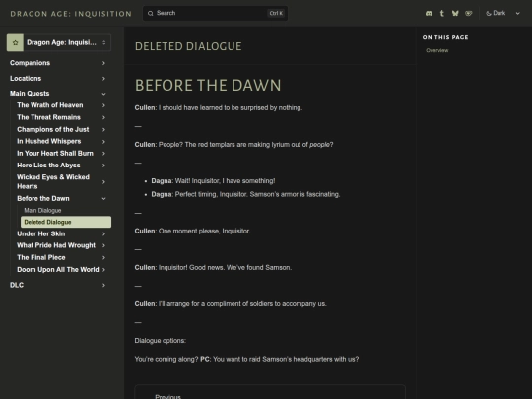Viewport: 532px width, 399px height.
Task: Open the Bluesky butterfly icon
Action: 455,13
